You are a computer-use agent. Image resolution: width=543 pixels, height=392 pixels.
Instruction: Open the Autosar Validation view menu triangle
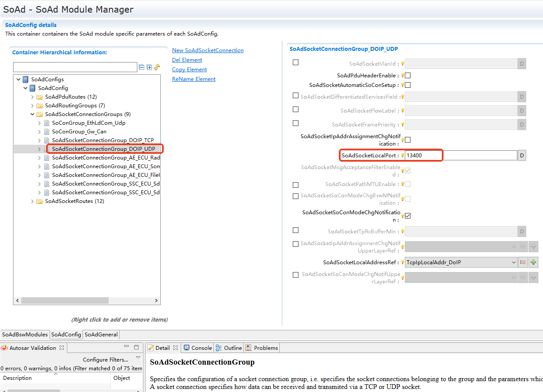point(138,357)
